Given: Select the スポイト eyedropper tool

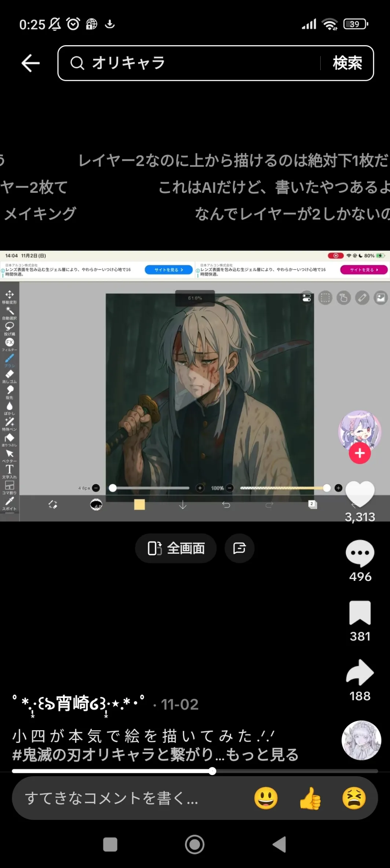Looking at the screenshot, I should (10, 503).
